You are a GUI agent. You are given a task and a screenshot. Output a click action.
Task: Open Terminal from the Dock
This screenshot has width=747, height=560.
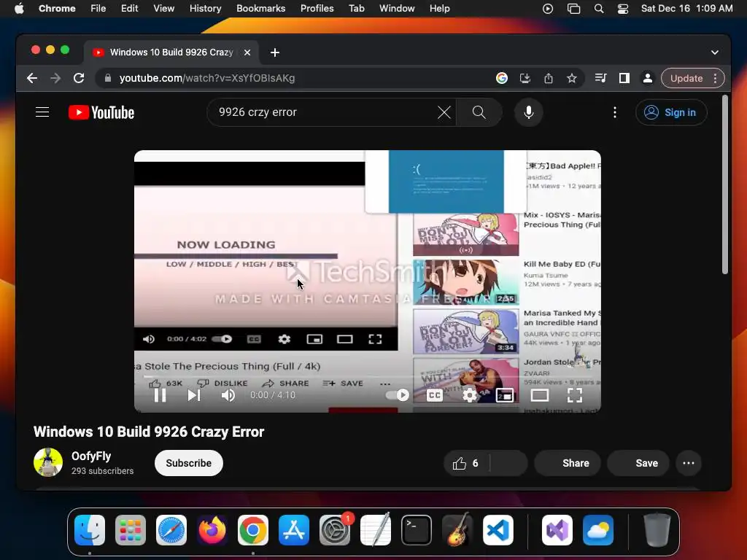tap(417, 530)
